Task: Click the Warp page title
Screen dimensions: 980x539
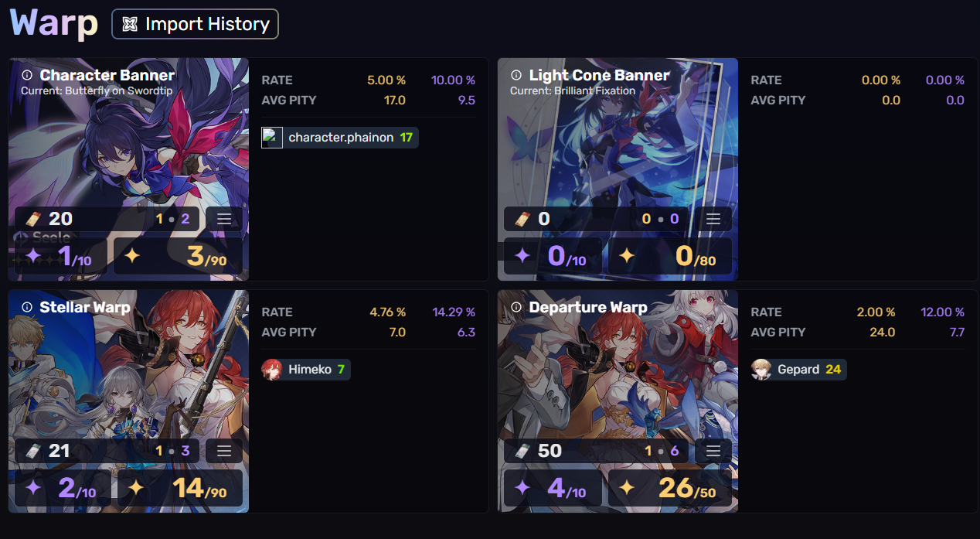Action: click(54, 23)
